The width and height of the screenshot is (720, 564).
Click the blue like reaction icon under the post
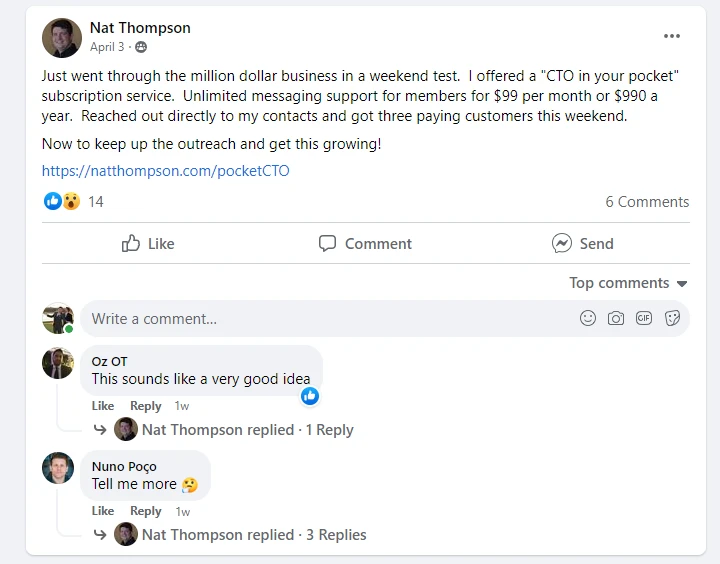pos(53,201)
